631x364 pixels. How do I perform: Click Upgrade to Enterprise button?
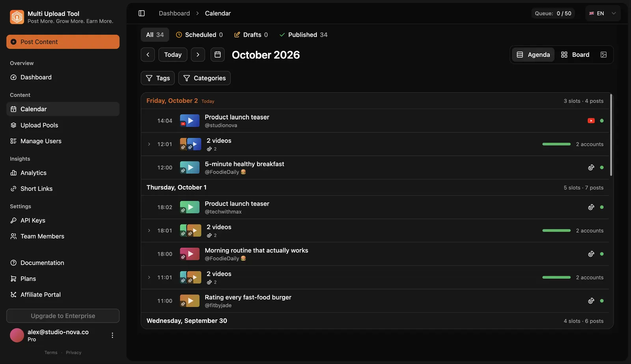tap(63, 316)
